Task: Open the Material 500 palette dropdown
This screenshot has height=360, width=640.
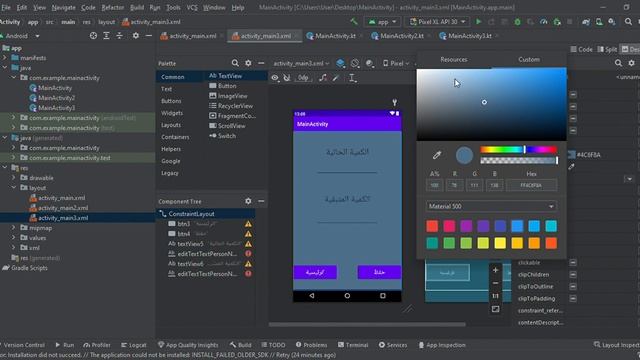Action: click(x=491, y=207)
